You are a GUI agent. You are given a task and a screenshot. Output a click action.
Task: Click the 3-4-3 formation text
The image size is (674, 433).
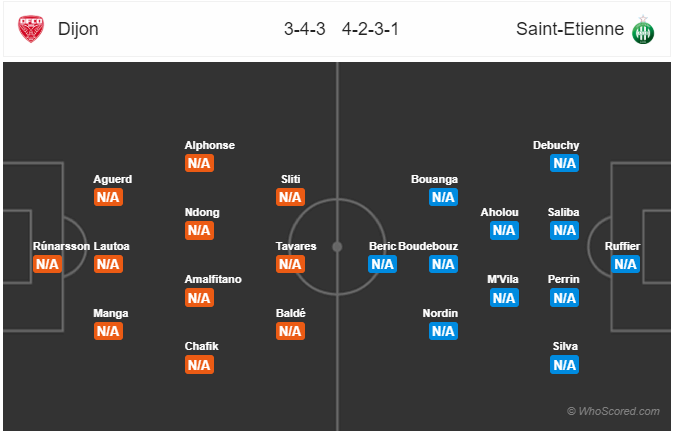[x=304, y=29]
